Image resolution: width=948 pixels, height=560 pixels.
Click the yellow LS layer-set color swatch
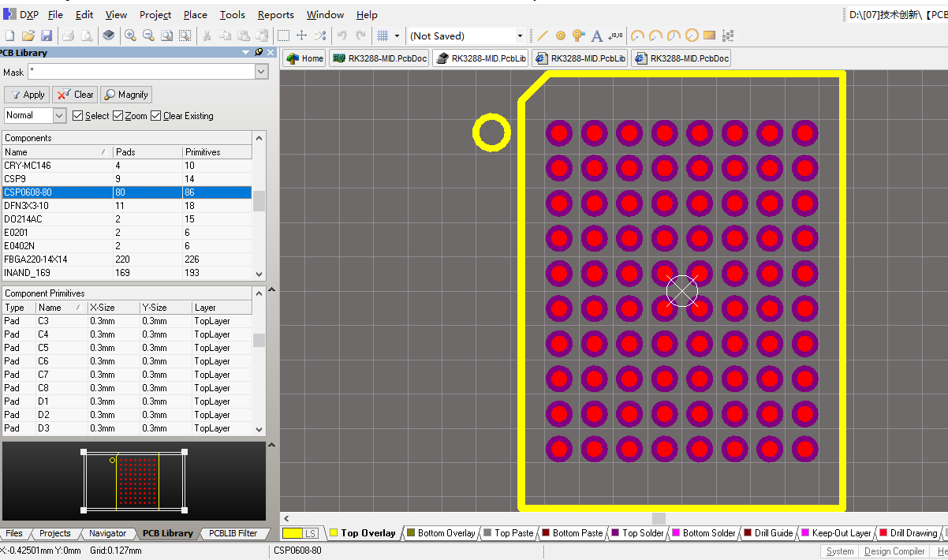point(293,533)
